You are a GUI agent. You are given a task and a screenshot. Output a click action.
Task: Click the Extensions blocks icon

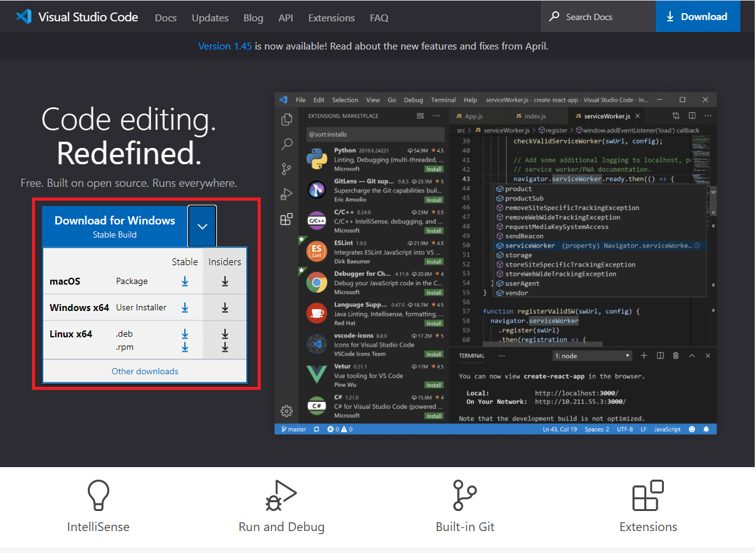[648, 496]
